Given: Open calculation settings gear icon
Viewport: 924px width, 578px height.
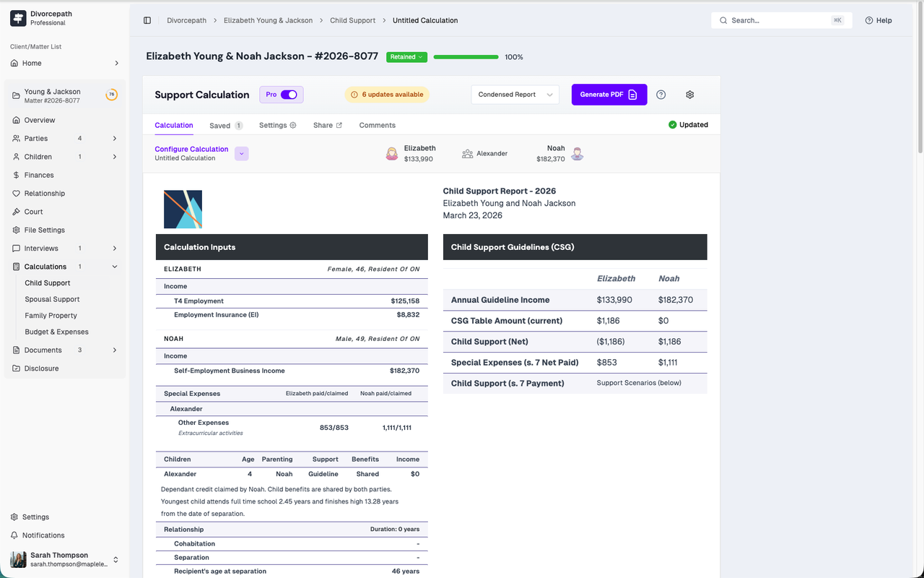Looking at the screenshot, I should point(689,95).
